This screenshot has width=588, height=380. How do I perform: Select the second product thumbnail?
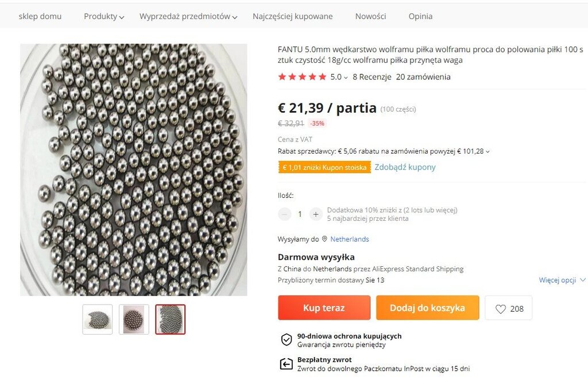pyautogui.click(x=134, y=319)
